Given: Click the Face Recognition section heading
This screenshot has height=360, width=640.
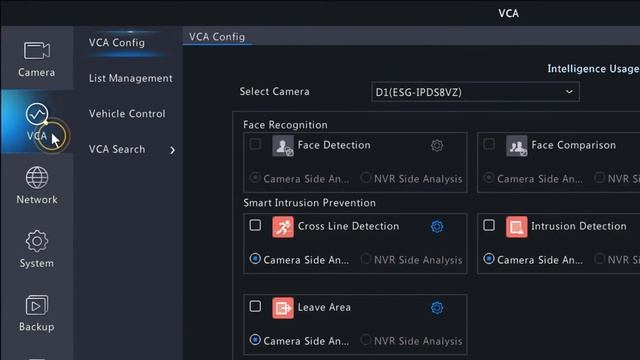Looking at the screenshot, I should 285,125.
